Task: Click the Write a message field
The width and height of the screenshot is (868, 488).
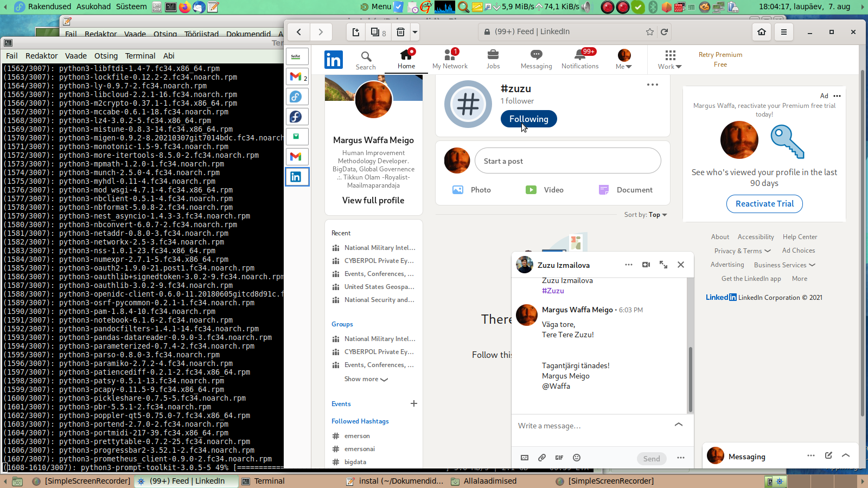Action: (x=591, y=426)
